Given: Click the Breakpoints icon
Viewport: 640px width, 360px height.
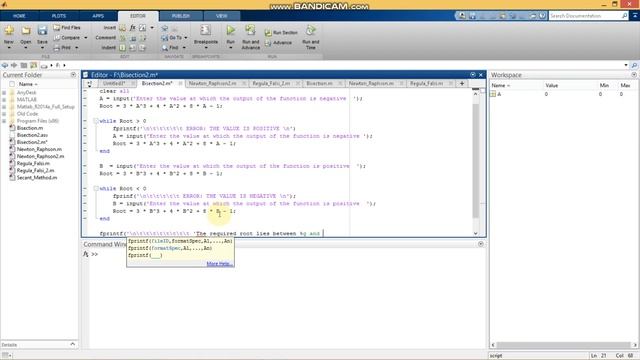Looking at the screenshot, I should pyautogui.click(x=205, y=31).
